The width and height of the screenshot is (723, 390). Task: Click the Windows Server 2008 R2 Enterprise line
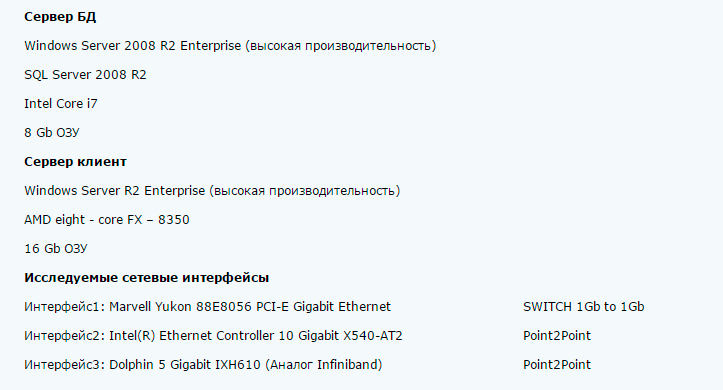pos(230,46)
